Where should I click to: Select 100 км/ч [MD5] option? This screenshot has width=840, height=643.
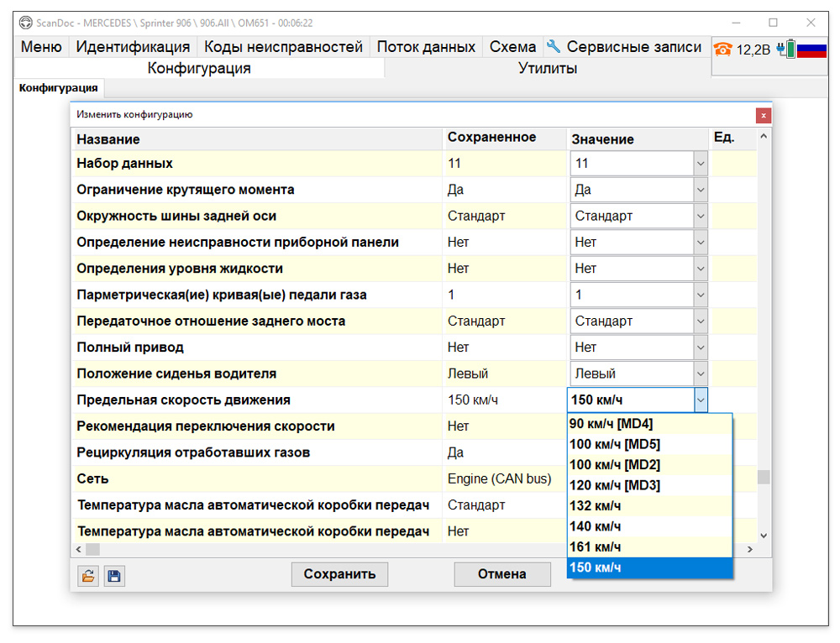click(649, 444)
